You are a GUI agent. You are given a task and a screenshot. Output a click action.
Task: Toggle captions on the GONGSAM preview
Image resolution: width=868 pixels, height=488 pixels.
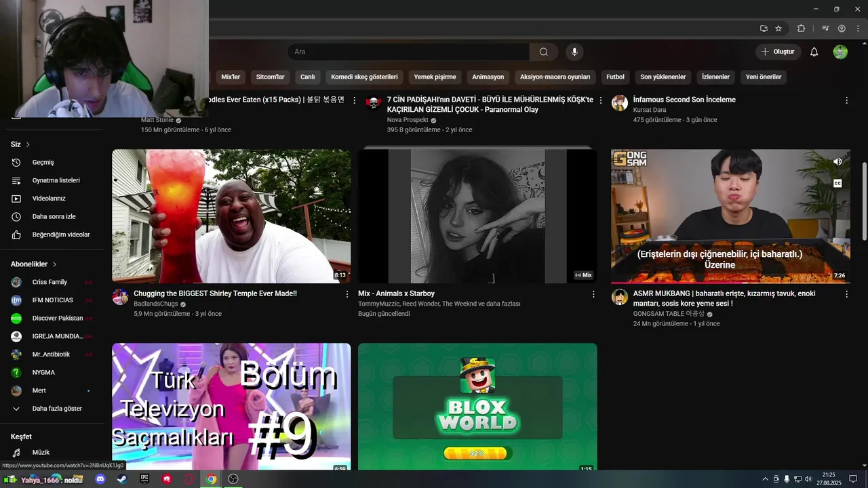point(837,183)
